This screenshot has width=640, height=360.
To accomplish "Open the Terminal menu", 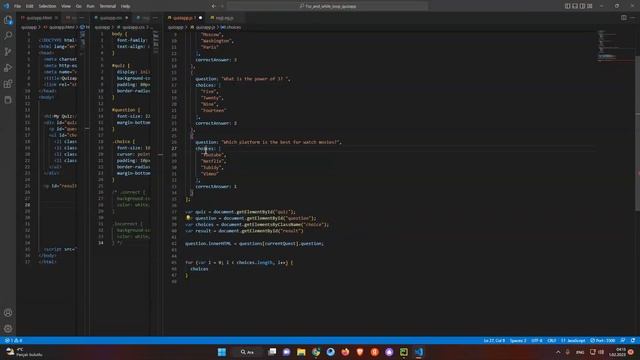I will coord(108,6).
